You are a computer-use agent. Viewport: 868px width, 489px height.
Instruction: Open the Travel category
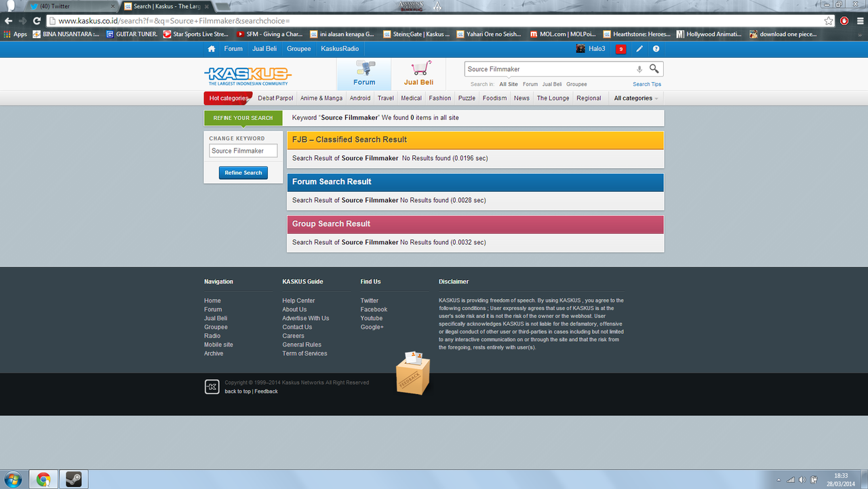(x=386, y=98)
